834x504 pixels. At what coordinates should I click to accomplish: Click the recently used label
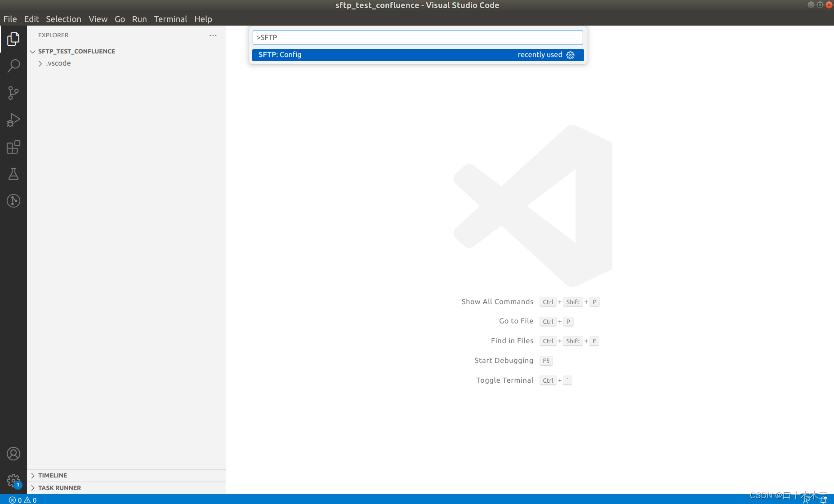(x=540, y=54)
